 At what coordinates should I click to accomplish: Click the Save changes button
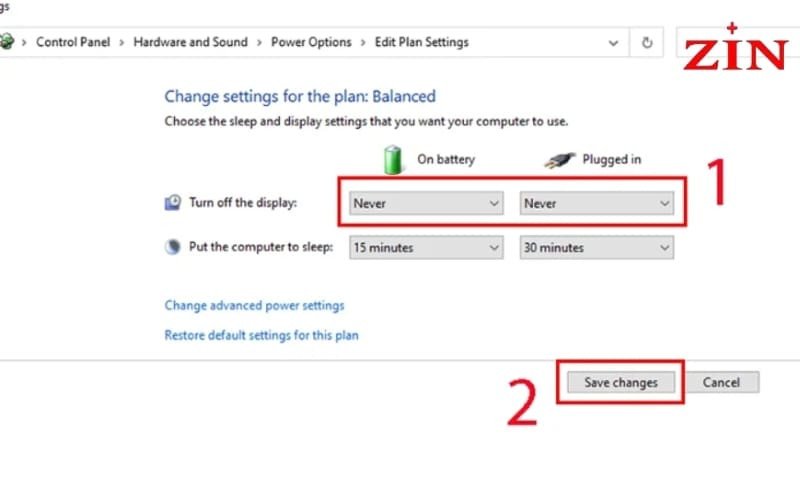[x=620, y=382]
